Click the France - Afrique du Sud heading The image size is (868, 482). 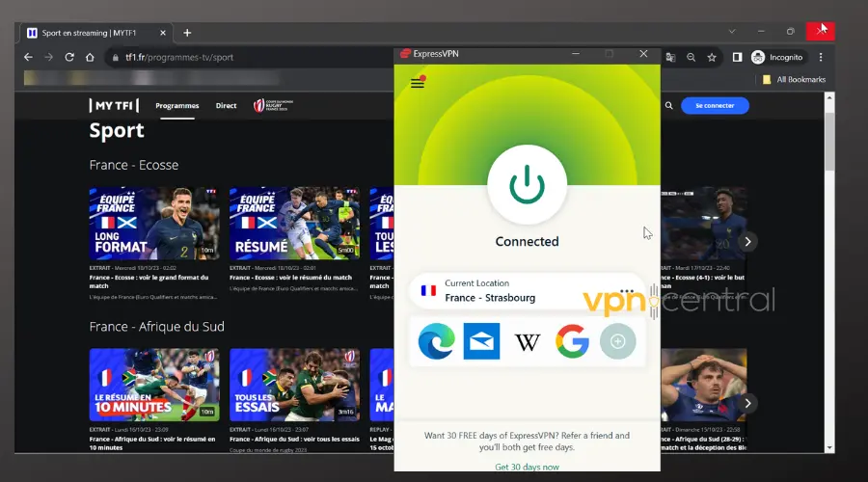[x=156, y=327]
